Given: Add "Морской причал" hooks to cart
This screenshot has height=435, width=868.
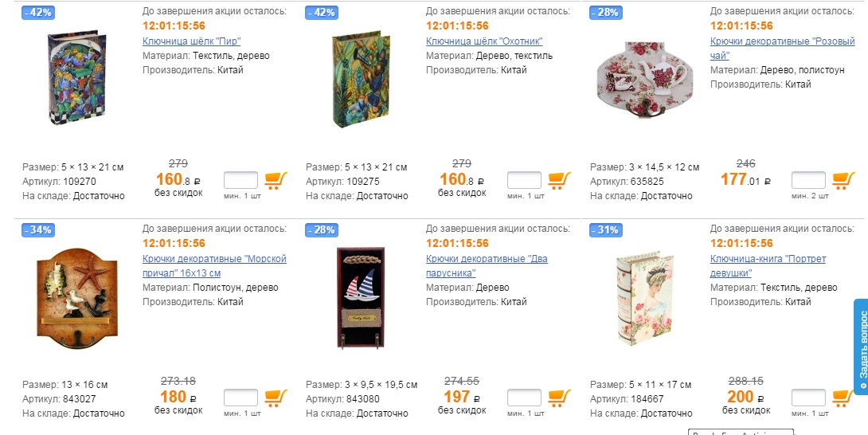Looking at the screenshot, I should [x=275, y=398].
